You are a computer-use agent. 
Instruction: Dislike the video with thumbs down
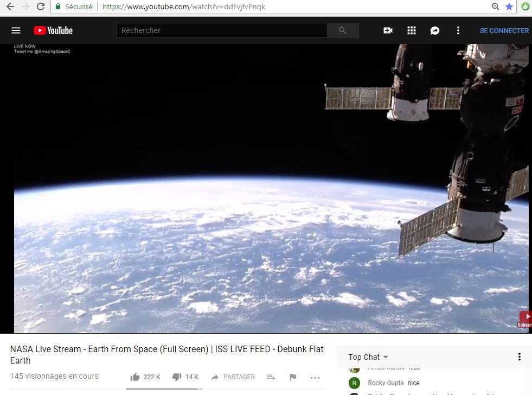click(x=177, y=377)
